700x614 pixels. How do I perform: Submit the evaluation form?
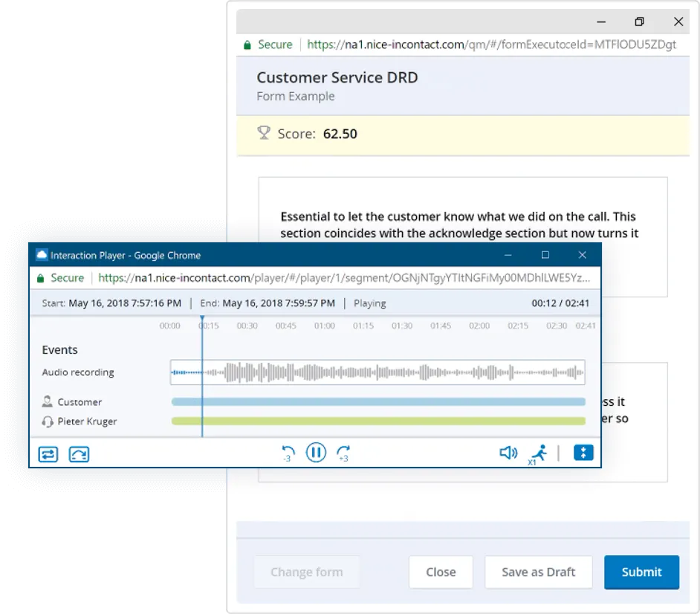pos(641,572)
